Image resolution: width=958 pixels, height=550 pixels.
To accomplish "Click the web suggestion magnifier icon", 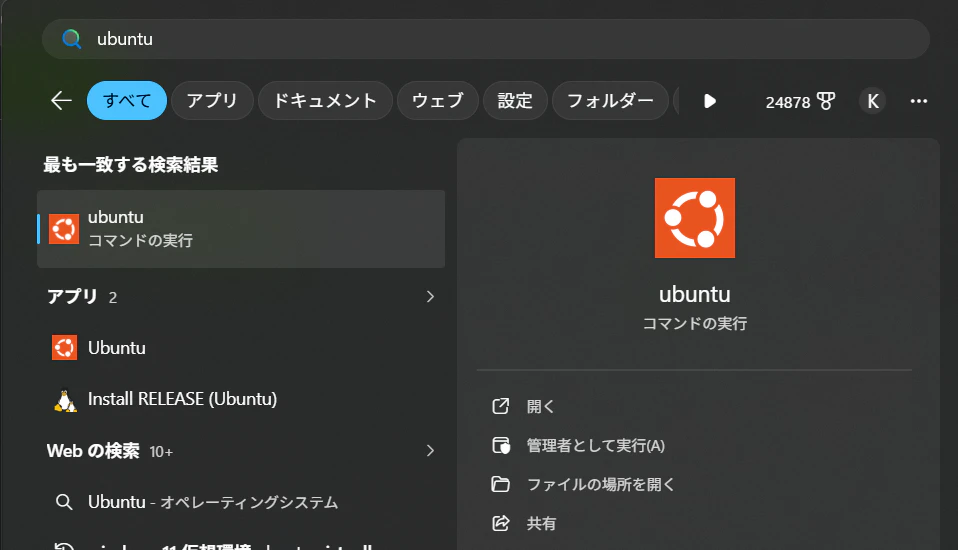I will pyautogui.click(x=64, y=502).
